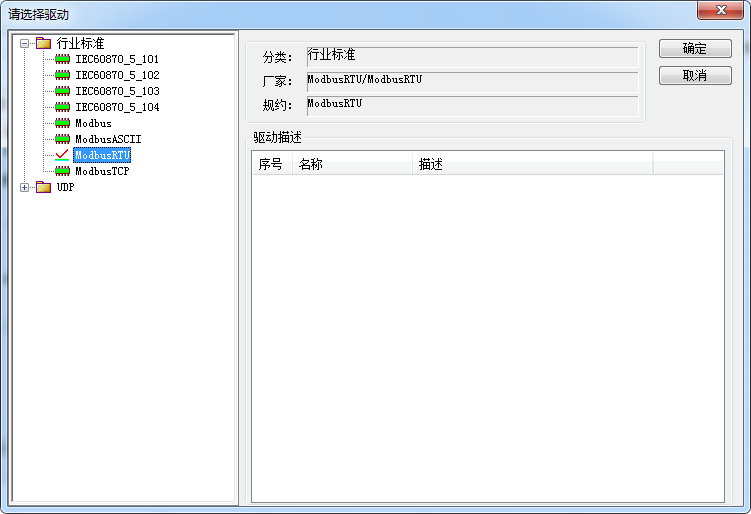The width and height of the screenshot is (751, 514).
Task: Collapse the 行业标准 tree node
Action: tap(25, 43)
